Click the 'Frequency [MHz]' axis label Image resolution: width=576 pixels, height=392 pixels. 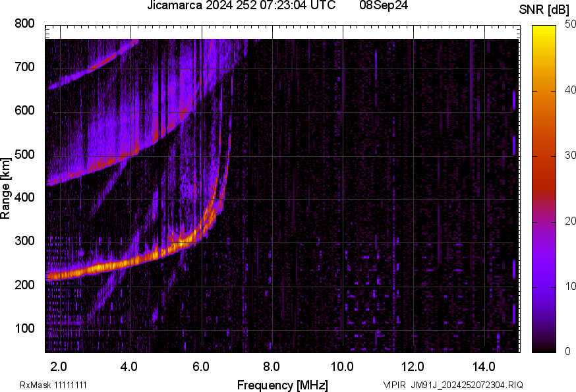tap(283, 385)
